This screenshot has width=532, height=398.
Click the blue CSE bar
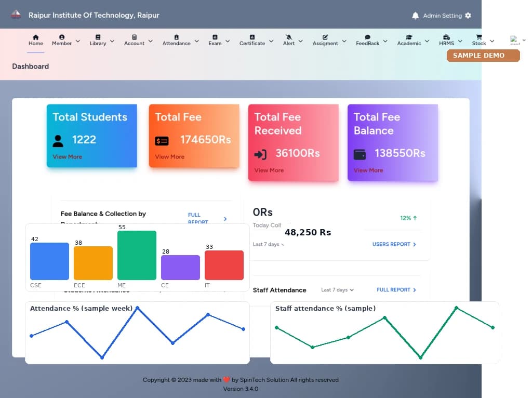[49, 261]
